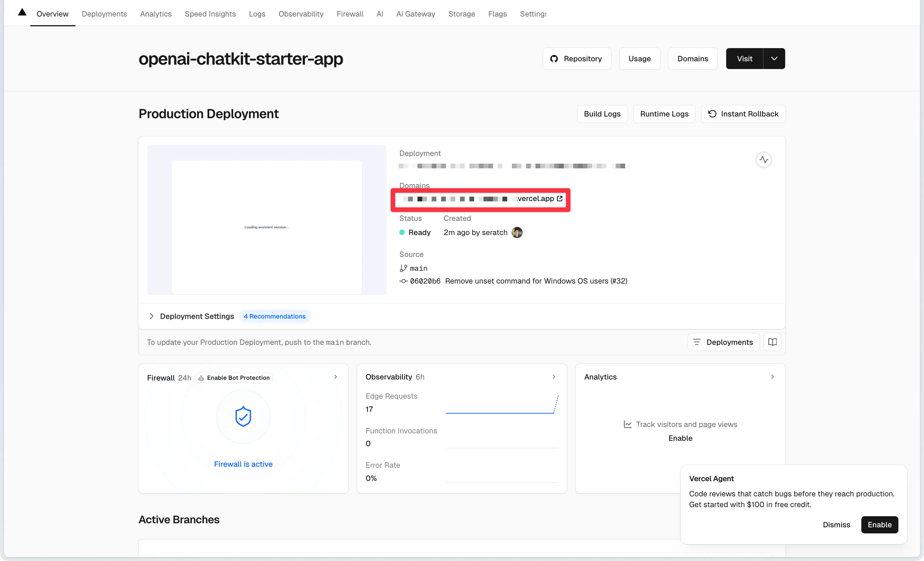The width and height of the screenshot is (924, 561).
Task: Click the commit icon next to 06020b6
Action: tap(403, 281)
